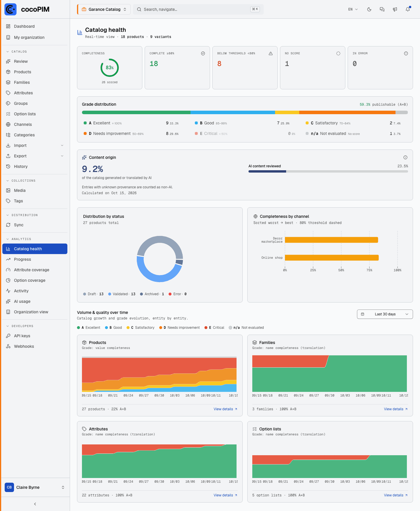Screen dimensions: 420x511
Task: Open the Garance Catalog switcher
Action: (104, 9)
